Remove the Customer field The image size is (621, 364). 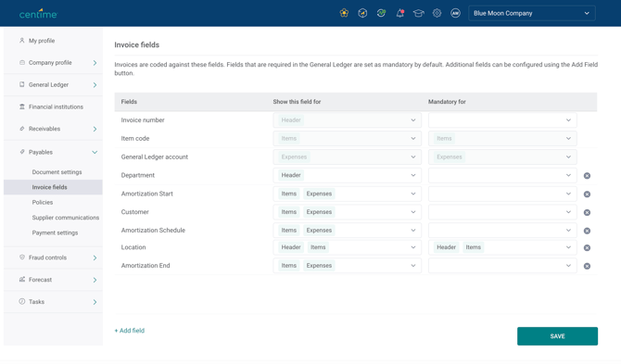[587, 212]
